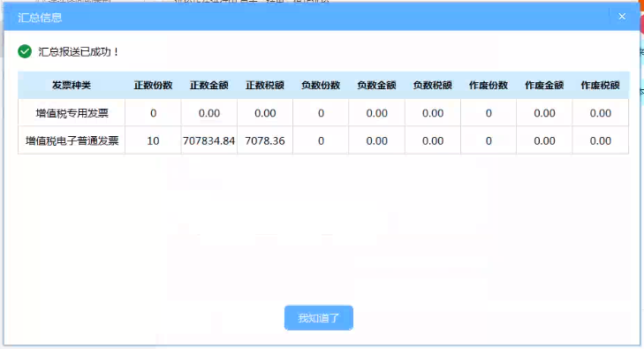The height and width of the screenshot is (349, 644).
Task: Click the 负数税额 column header
Action: coord(433,86)
